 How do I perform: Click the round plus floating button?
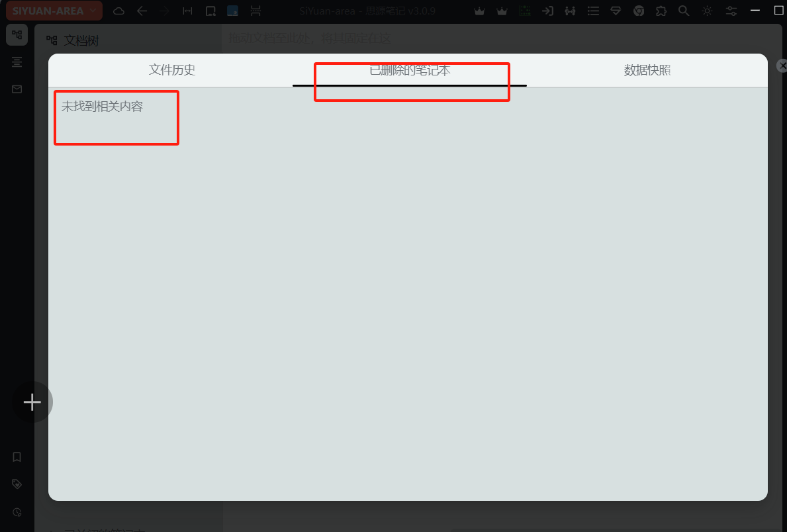pyautogui.click(x=32, y=402)
